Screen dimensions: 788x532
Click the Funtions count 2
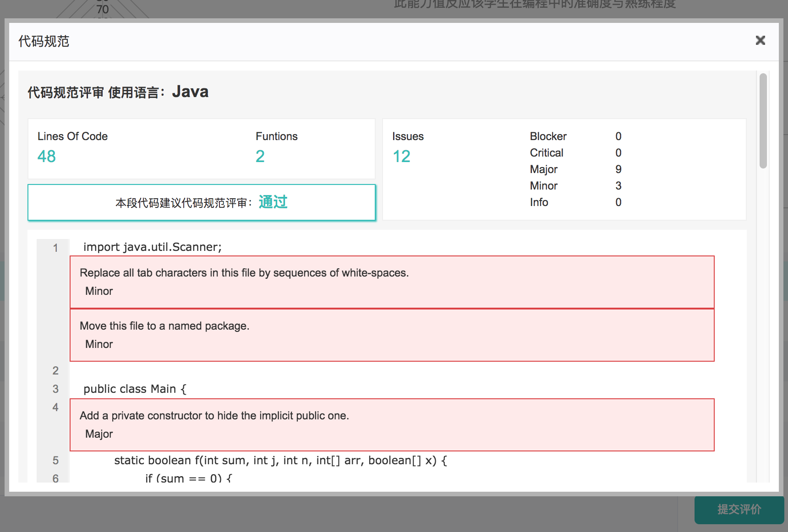pos(260,157)
